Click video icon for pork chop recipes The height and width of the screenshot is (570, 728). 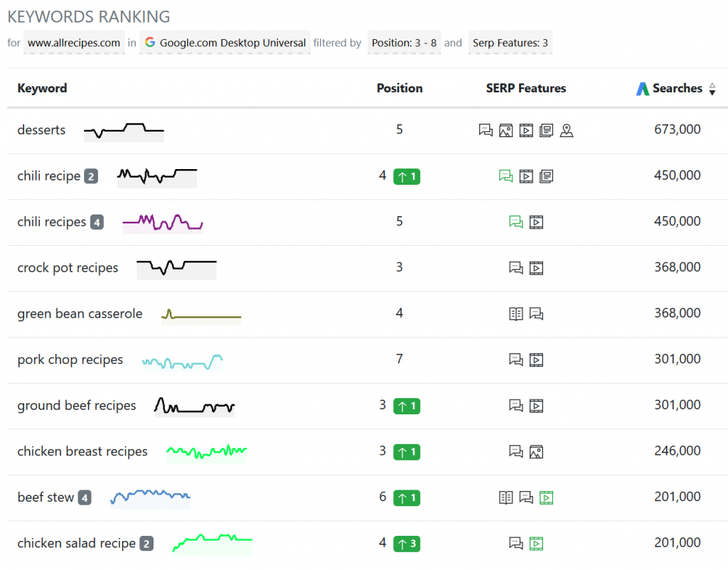[536, 360]
